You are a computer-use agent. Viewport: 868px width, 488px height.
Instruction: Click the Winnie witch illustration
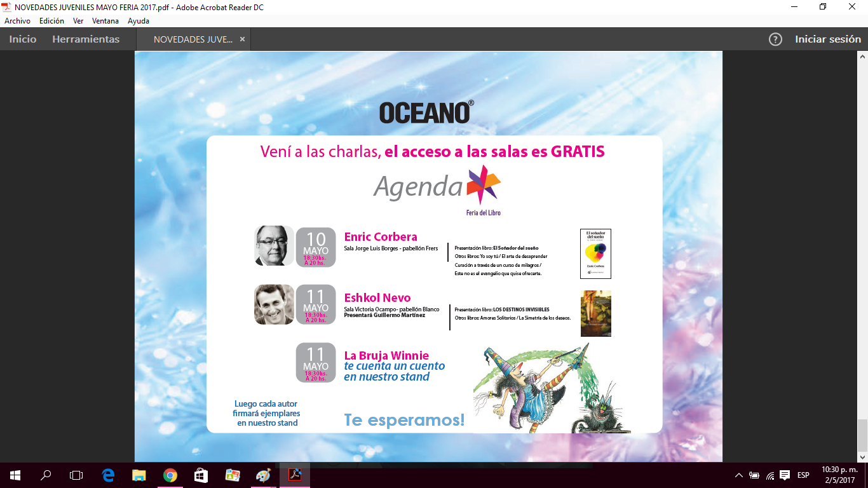(x=552, y=388)
